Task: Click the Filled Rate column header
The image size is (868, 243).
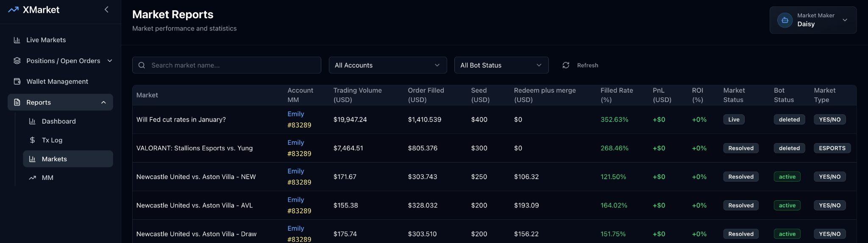Action: [616, 95]
